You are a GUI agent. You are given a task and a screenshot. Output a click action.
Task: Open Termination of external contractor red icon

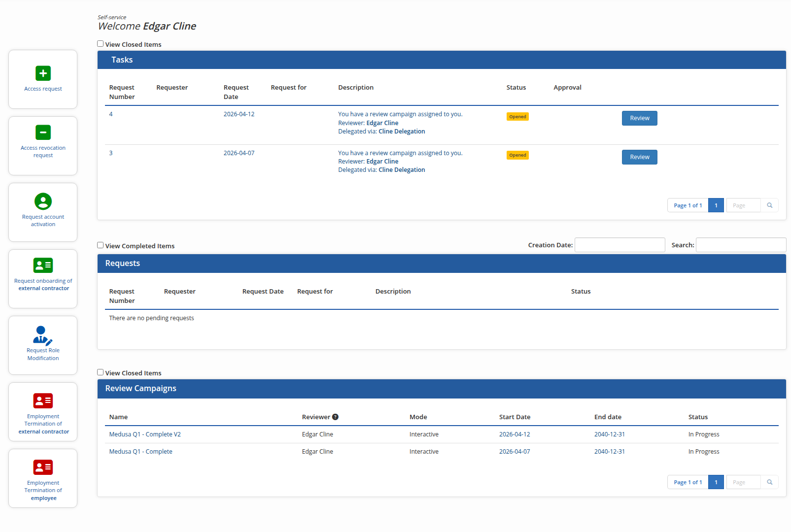pos(43,401)
